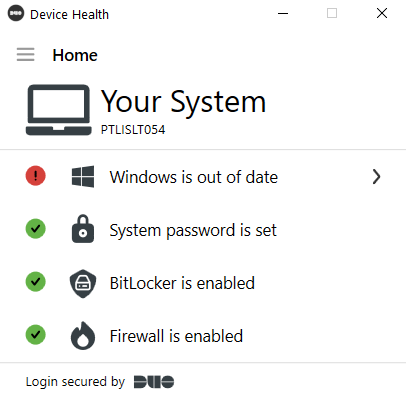
Task: Click the Duo logo in title bar
Action: (x=16, y=13)
